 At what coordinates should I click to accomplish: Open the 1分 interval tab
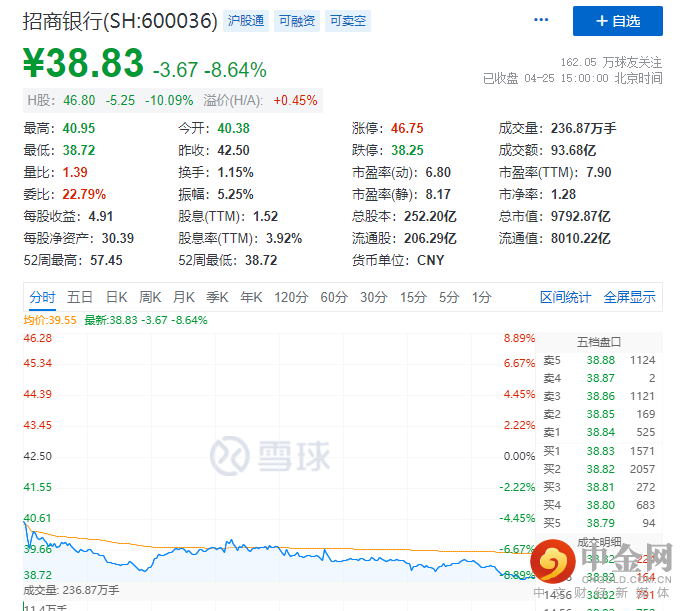tap(482, 297)
